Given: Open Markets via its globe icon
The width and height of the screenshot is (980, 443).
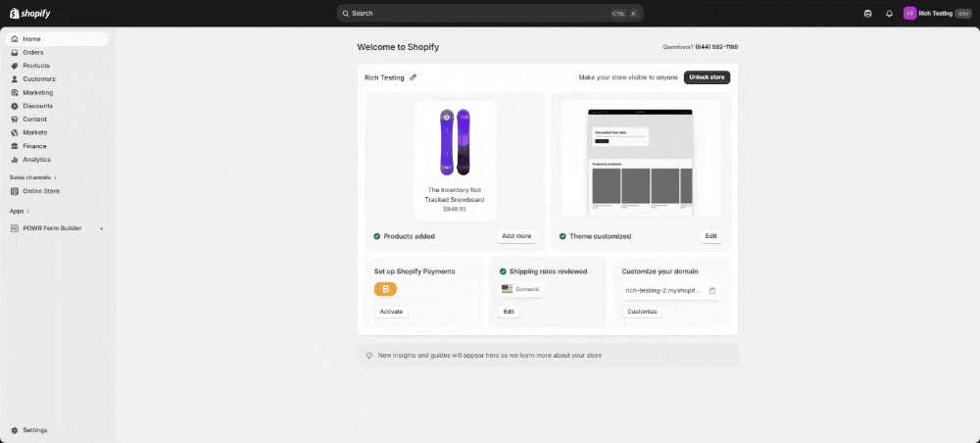Looking at the screenshot, I should (x=15, y=132).
